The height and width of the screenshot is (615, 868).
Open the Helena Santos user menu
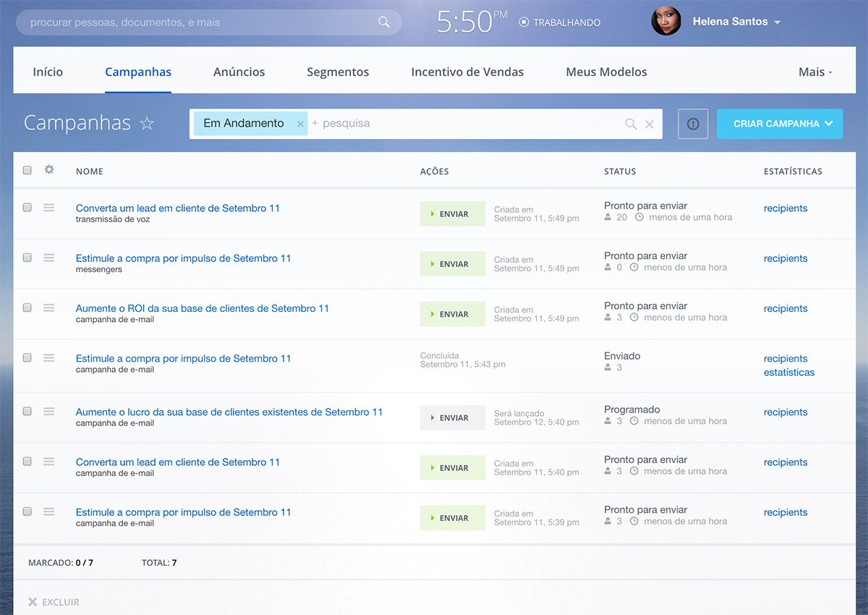[777, 22]
